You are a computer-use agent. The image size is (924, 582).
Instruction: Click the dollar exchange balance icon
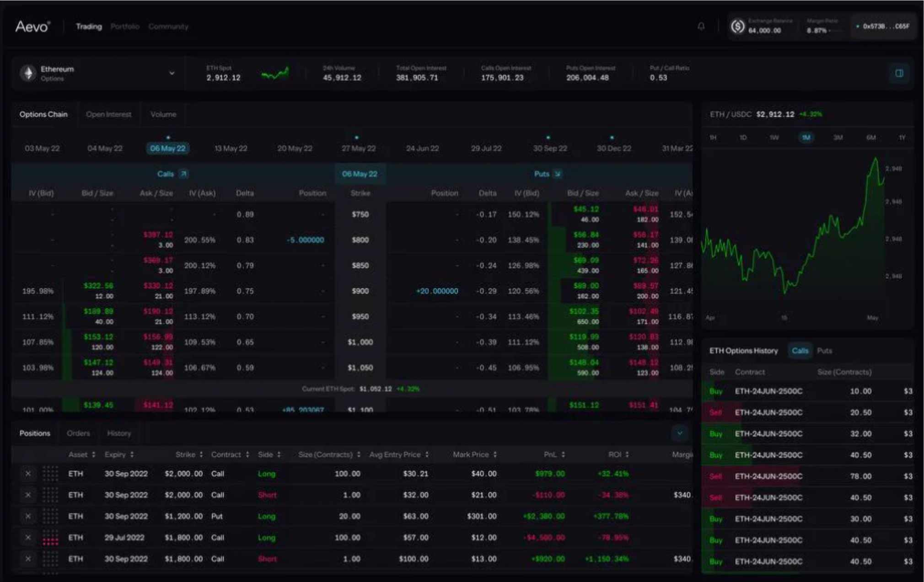pos(737,27)
